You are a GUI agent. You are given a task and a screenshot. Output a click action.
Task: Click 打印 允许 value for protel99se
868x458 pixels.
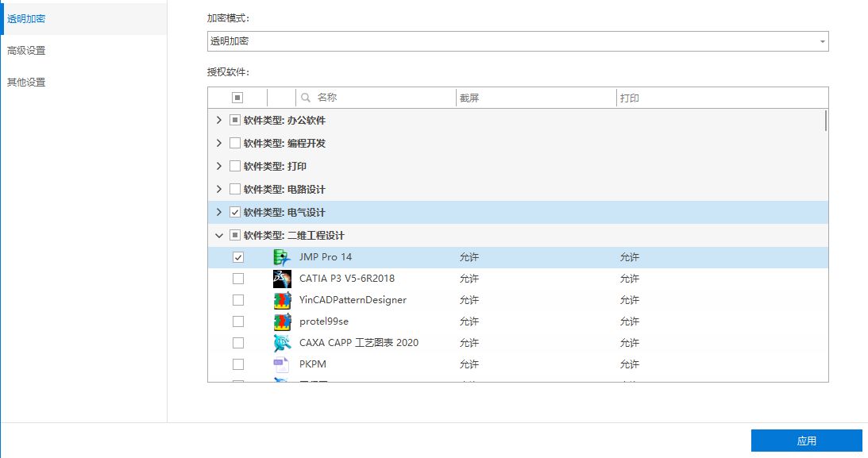point(630,321)
